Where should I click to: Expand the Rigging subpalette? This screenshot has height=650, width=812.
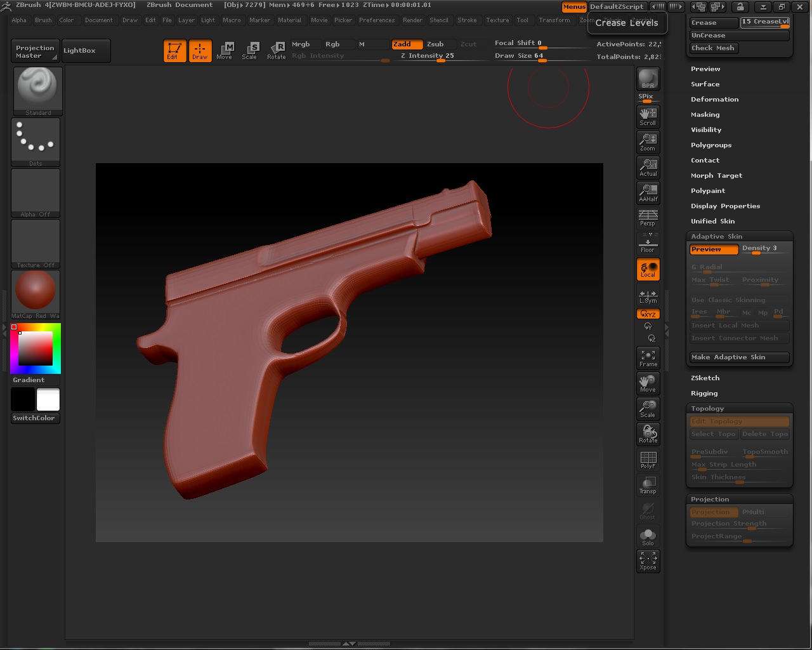[705, 393]
